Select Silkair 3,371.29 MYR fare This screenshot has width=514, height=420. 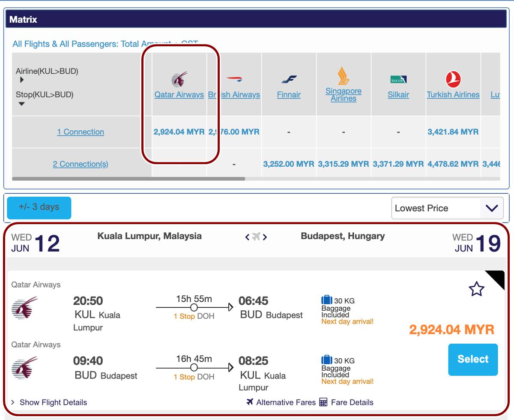coord(398,164)
